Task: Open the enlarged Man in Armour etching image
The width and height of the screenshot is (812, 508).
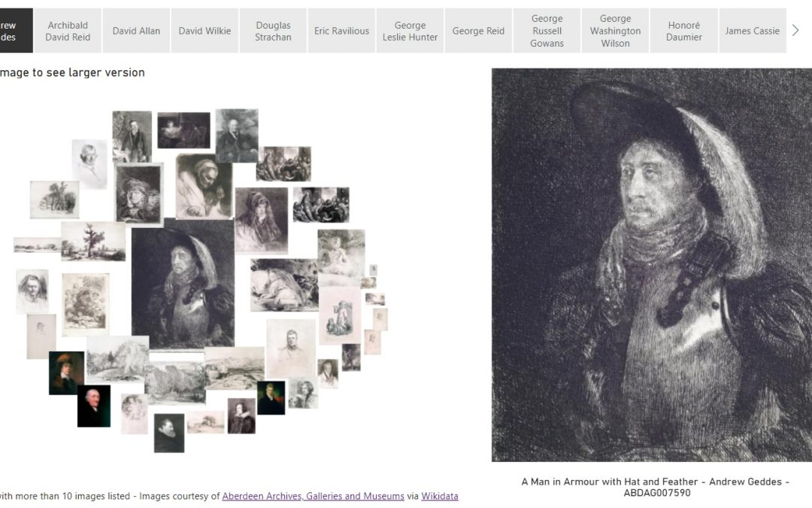Action: coord(651,265)
